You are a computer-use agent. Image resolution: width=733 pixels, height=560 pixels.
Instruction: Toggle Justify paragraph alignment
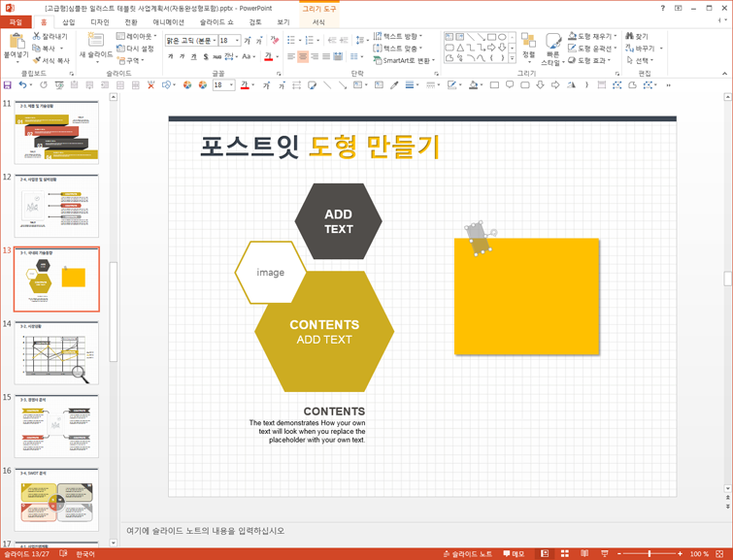click(326, 56)
